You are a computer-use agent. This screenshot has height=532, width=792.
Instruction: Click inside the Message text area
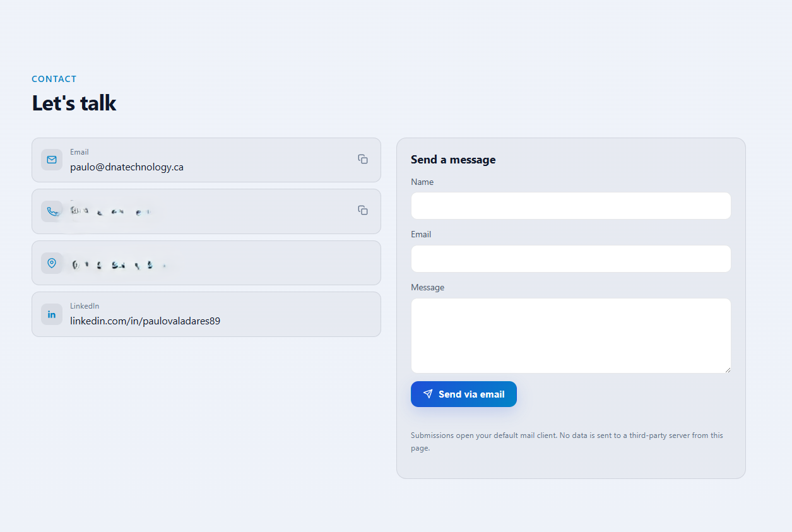(570, 336)
